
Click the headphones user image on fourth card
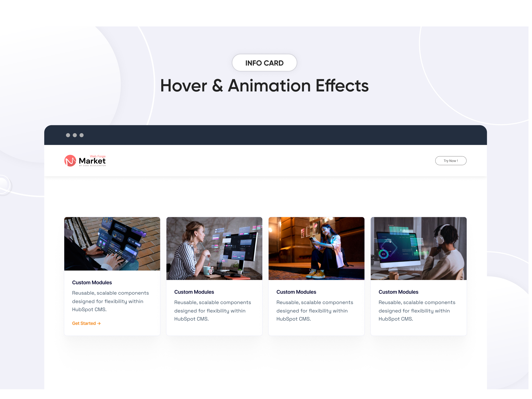pyautogui.click(x=419, y=248)
